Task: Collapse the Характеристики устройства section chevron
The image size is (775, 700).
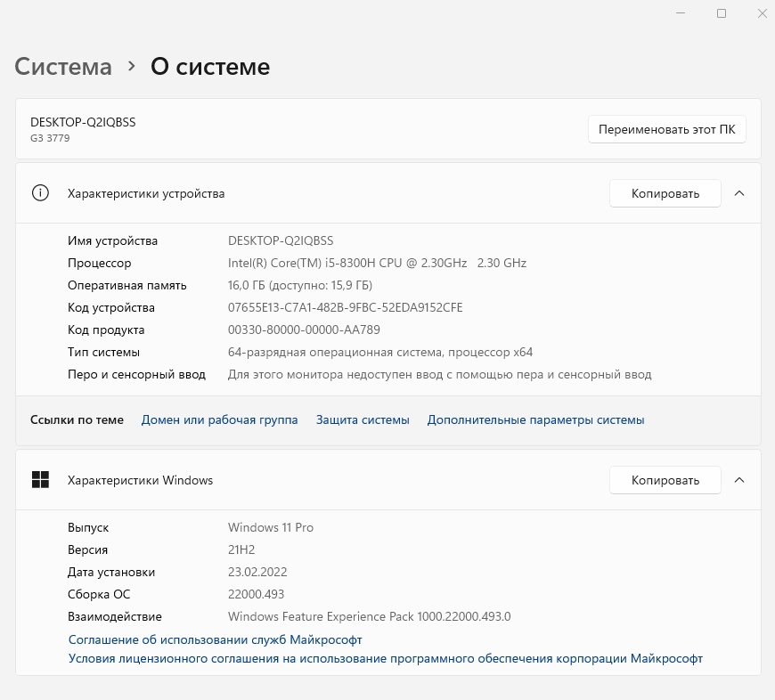Action: (x=739, y=193)
